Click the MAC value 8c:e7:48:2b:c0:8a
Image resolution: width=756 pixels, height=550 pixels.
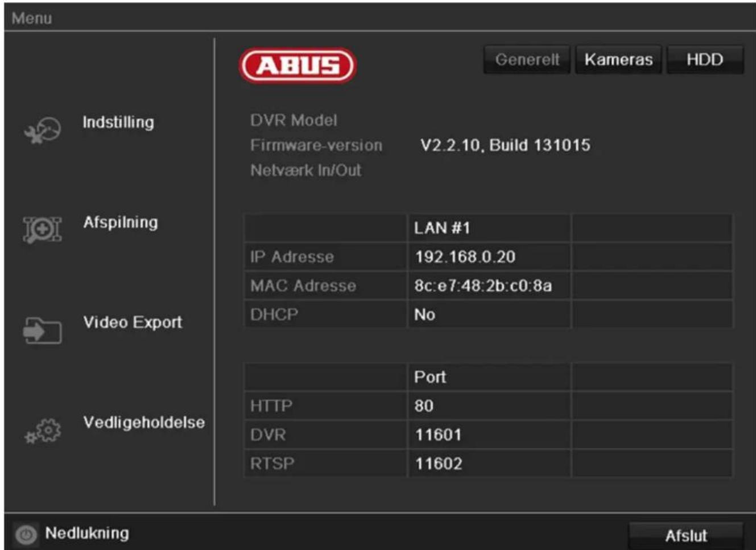click(x=483, y=286)
